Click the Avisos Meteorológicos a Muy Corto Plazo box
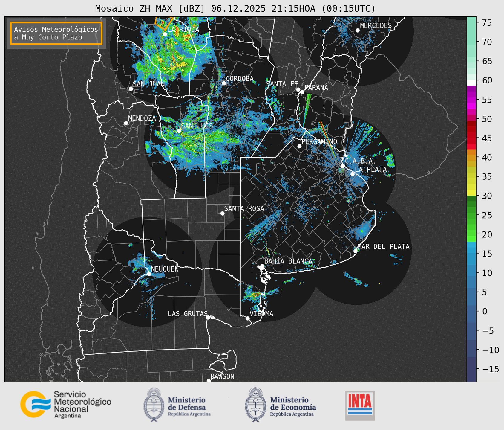The height and width of the screenshot is (430, 504). tap(56, 33)
